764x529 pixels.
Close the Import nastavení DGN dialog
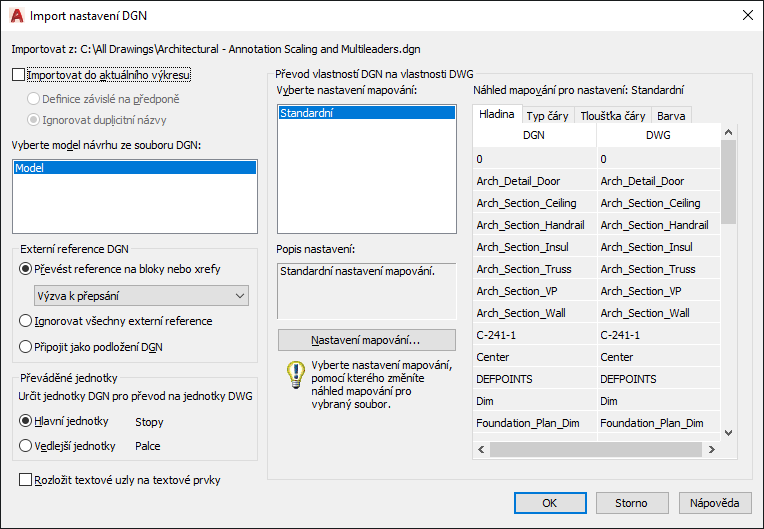[748, 16]
